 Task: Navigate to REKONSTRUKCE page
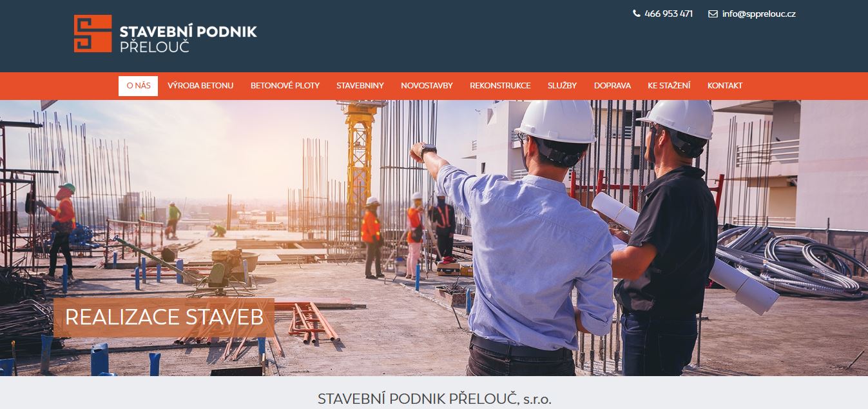(x=500, y=86)
